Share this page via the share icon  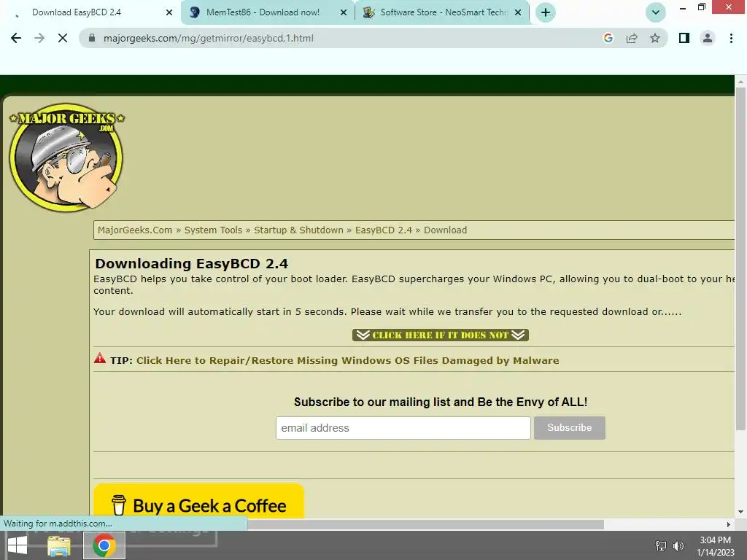[x=632, y=38]
